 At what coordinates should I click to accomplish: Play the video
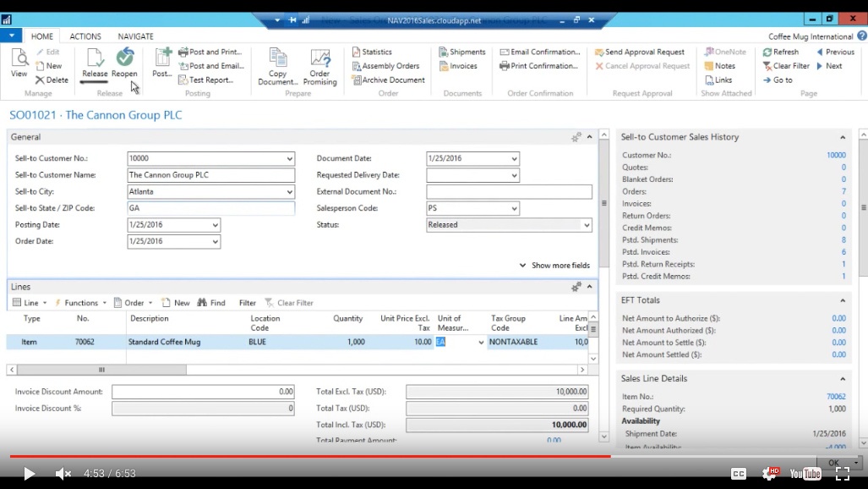(29, 474)
